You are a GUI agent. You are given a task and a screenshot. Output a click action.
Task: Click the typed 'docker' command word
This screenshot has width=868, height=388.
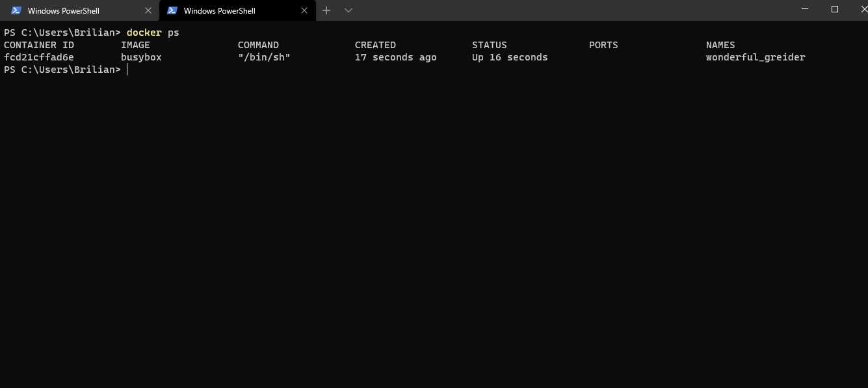(144, 32)
